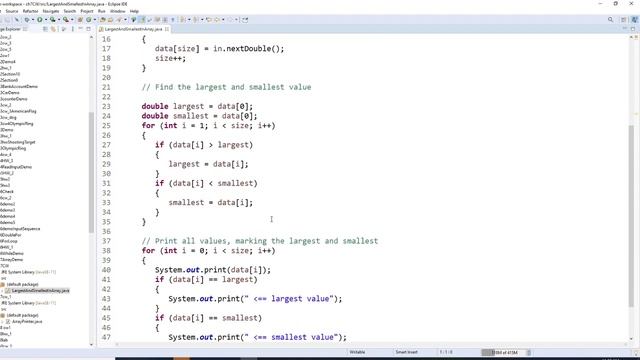Click the External Tools run icon
Image resolution: width=640 pixels, height=360 pixels.
click(65, 20)
